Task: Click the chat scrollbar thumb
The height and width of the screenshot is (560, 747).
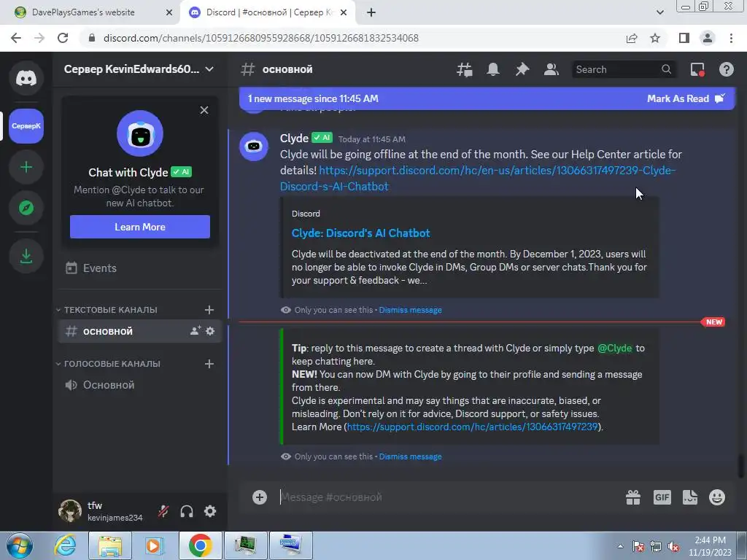Action: (x=741, y=466)
